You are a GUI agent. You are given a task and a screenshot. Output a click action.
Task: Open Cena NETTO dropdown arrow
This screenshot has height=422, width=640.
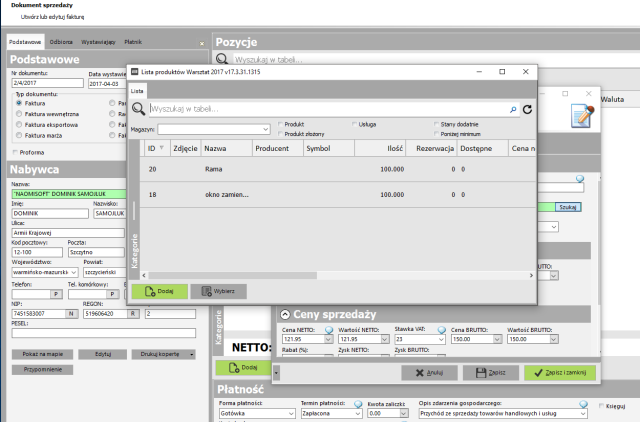pyautogui.click(x=329, y=339)
